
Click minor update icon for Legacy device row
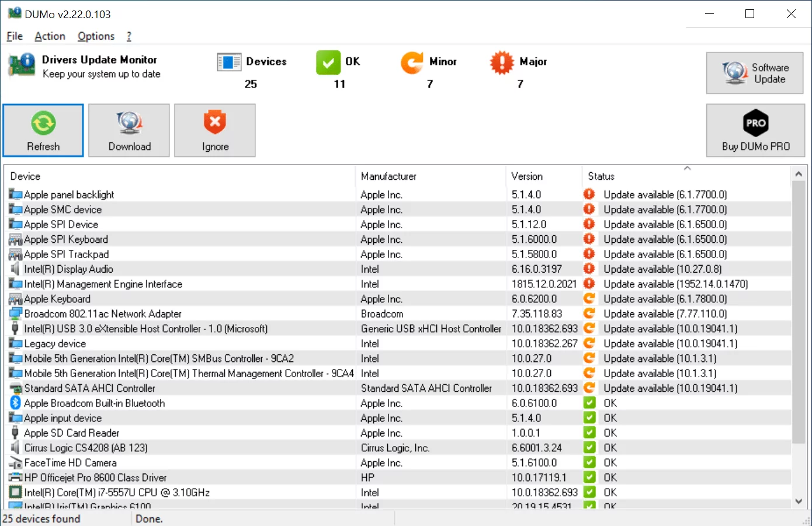589,343
